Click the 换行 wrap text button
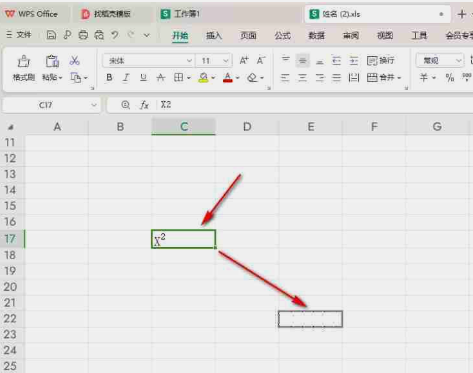The image size is (473, 373). tap(381, 61)
